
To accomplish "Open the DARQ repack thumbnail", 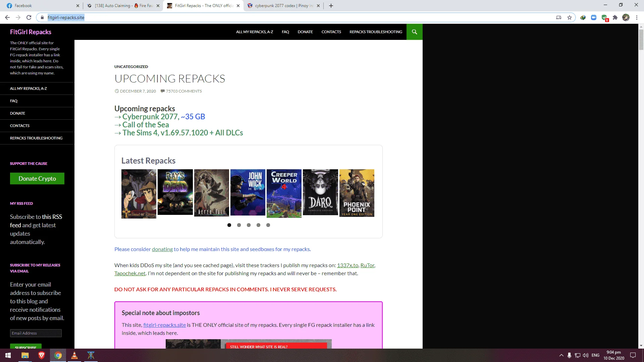I will tap(320, 192).
